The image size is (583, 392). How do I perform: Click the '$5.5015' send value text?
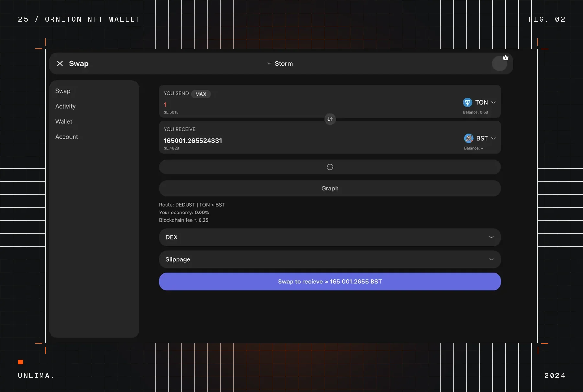(x=171, y=112)
